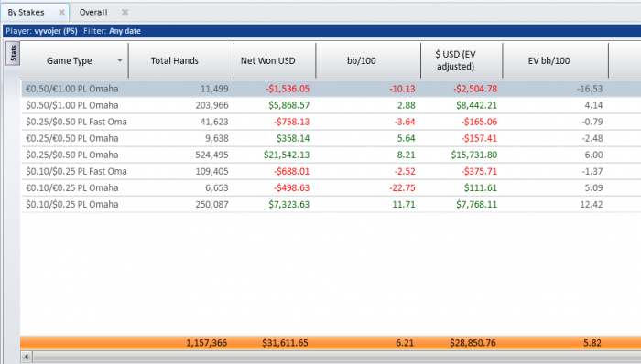Click the 11,499 total hands cell
This screenshot has width=641, height=364.
[214, 89]
